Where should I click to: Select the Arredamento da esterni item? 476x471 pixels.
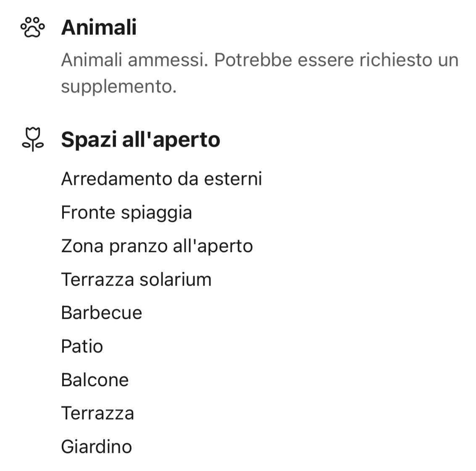pos(161,179)
